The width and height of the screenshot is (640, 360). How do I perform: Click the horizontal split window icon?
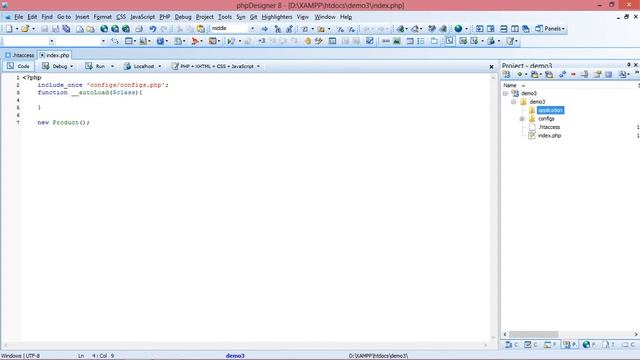tap(504, 29)
